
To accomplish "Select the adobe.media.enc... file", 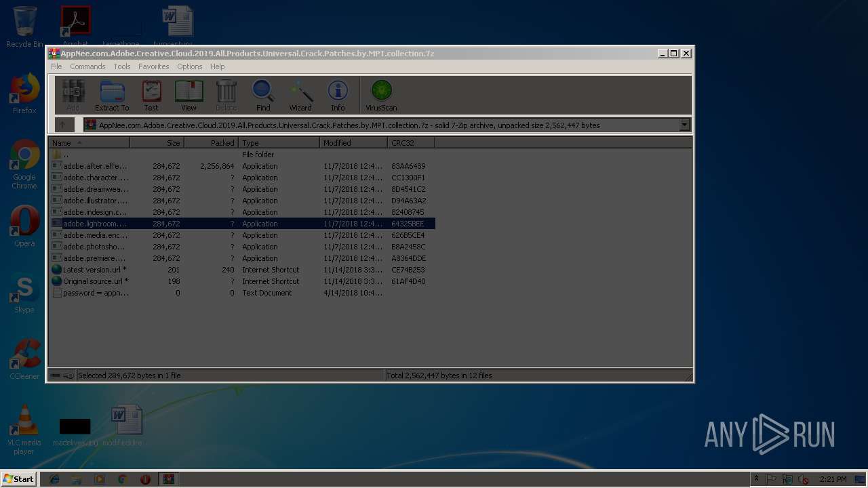I will 242,235.
